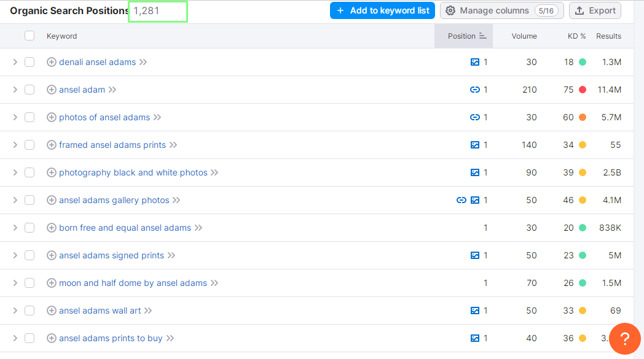Click the double-arrow icon after 'denali ansel adams'
Screen dimensions: 644x359
(143, 62)
